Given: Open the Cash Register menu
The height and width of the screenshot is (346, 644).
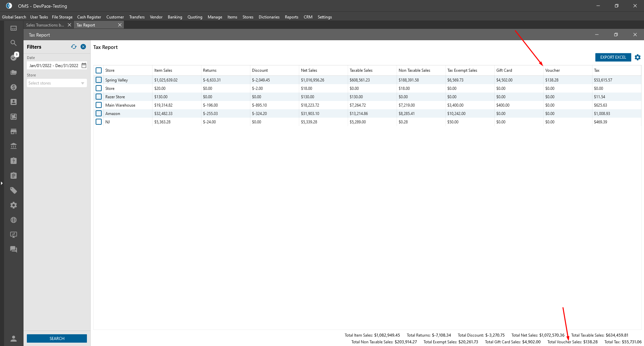Looking at the screenshot, I should pyautogui.click(x=89, y=17).
